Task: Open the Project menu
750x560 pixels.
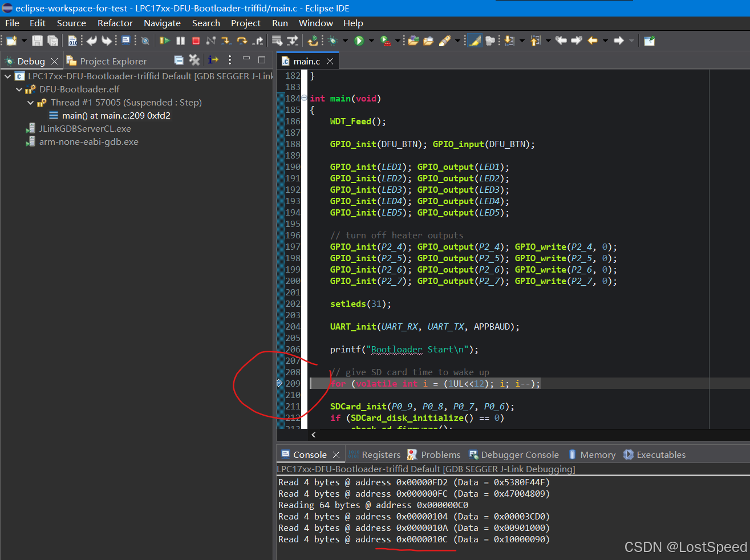Action: [x=246, y=23]
